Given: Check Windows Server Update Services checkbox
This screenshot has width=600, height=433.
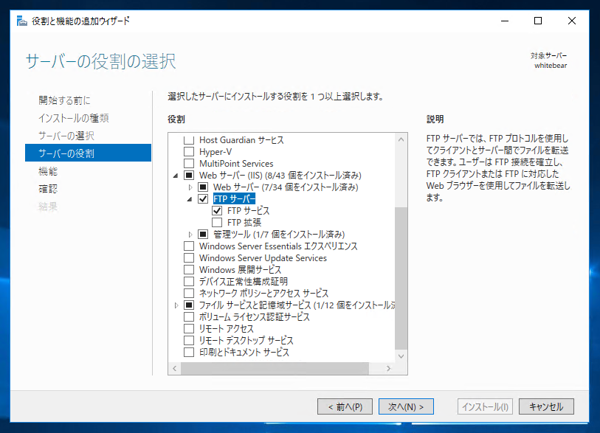Looking at the screenshot, I should [189, 258].
